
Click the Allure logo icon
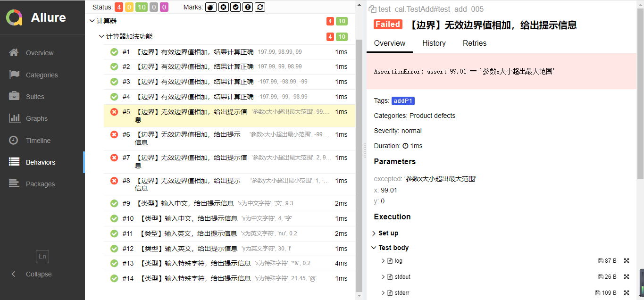14,17
